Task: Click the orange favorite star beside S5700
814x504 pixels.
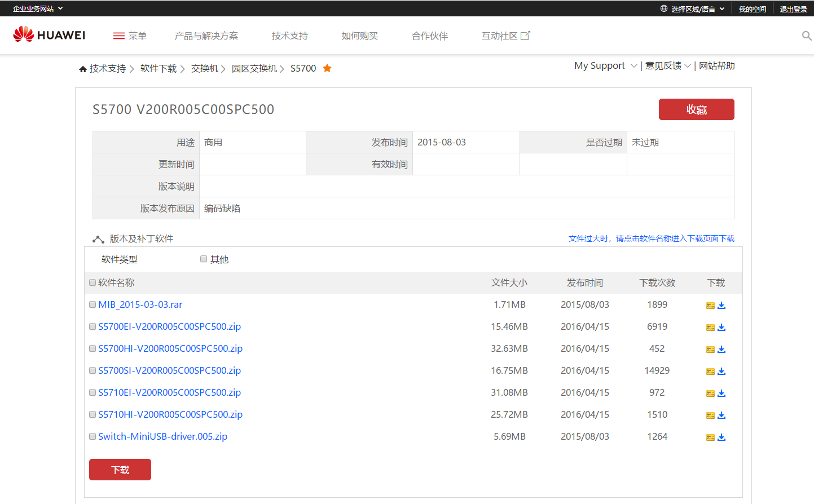Action: 327,68
